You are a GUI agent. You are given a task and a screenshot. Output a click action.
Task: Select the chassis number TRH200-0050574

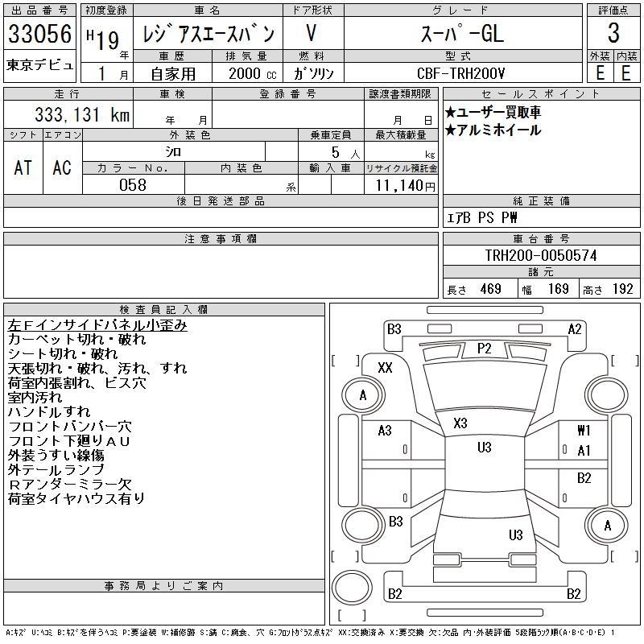tap(540, 256)
